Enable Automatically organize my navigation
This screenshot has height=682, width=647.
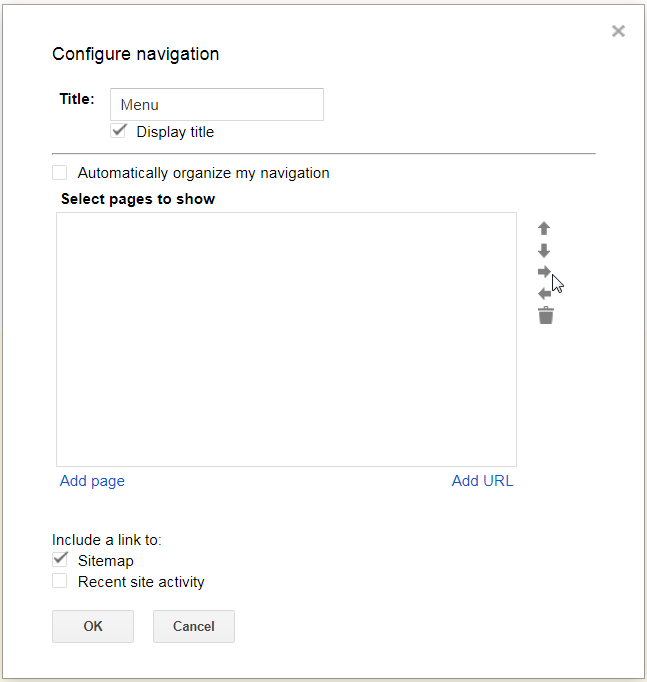click(60, 172)
